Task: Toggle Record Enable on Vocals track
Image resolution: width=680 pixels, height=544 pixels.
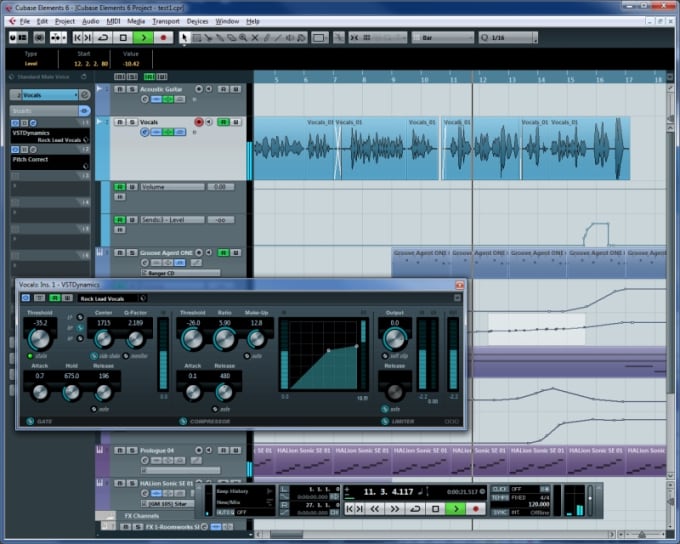Action: point(199,122)
